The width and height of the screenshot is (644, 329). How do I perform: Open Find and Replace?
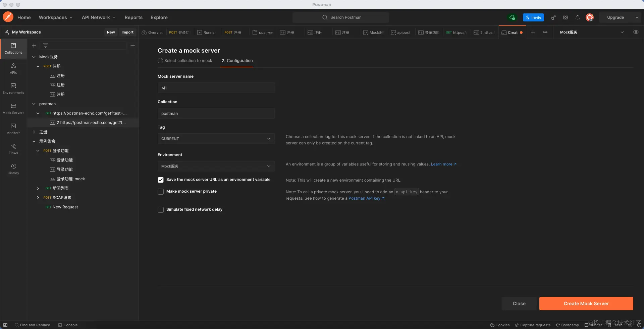point(32,325)
